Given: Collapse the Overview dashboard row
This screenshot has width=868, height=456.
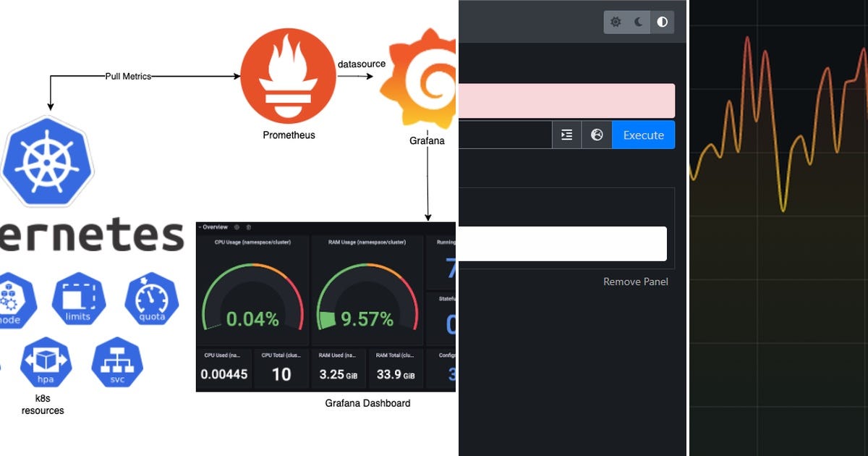Looking at the screenshot, I should [200, 227].
